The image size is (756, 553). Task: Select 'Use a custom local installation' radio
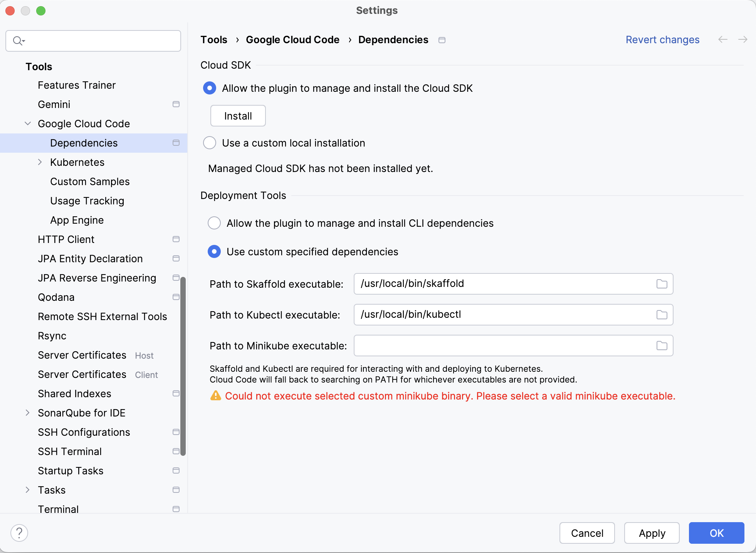[x=210, y=143]
